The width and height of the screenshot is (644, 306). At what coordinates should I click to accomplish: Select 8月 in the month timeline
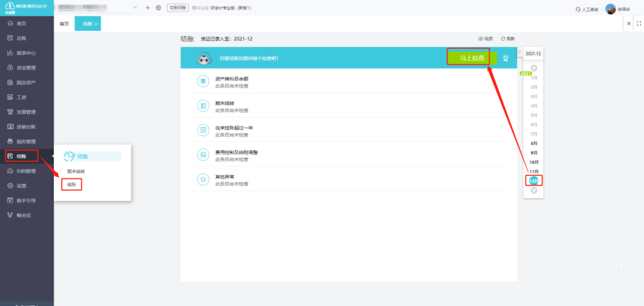(x=534, y=143)
